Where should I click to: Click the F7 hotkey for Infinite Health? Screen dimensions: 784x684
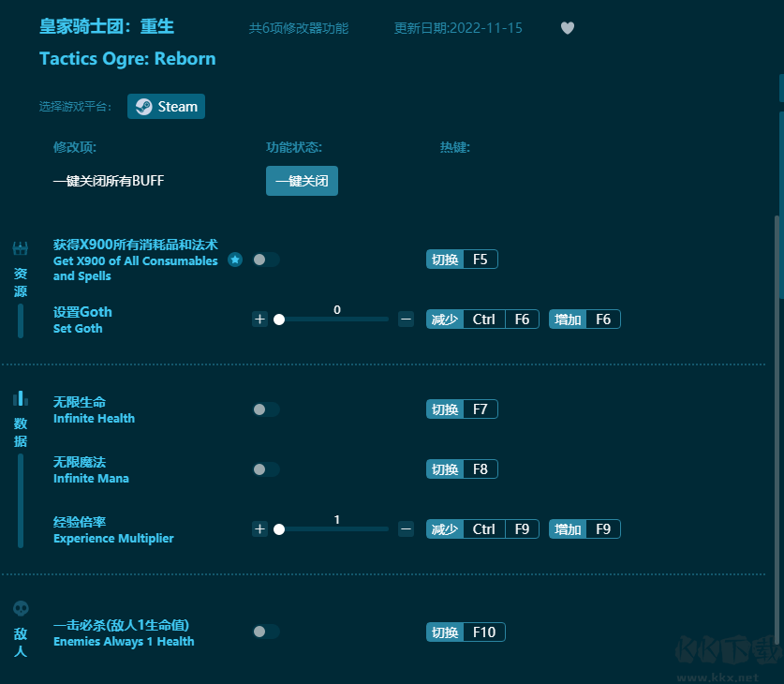480,409
